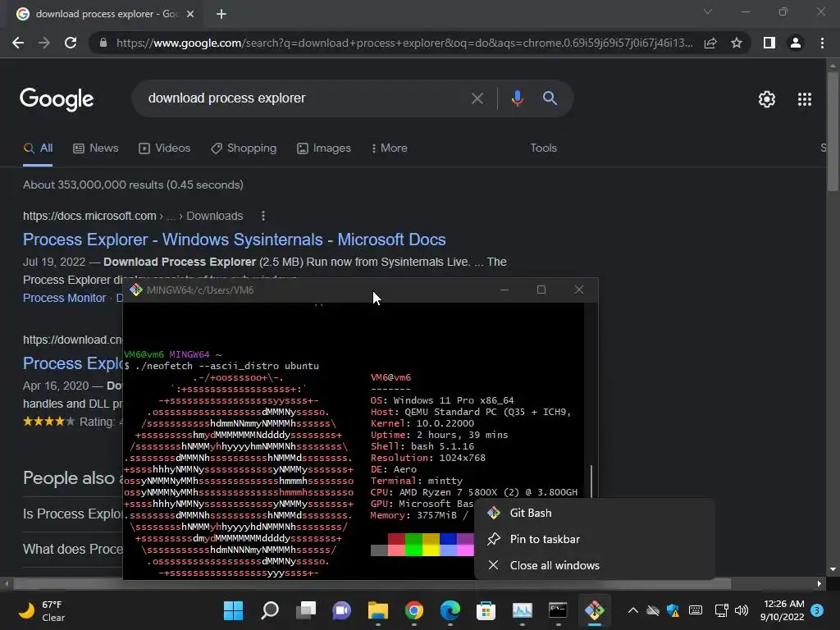This screenshot has width=840, height=630.
Task: Click the Google logo
Action: click(x=57, y=99)
